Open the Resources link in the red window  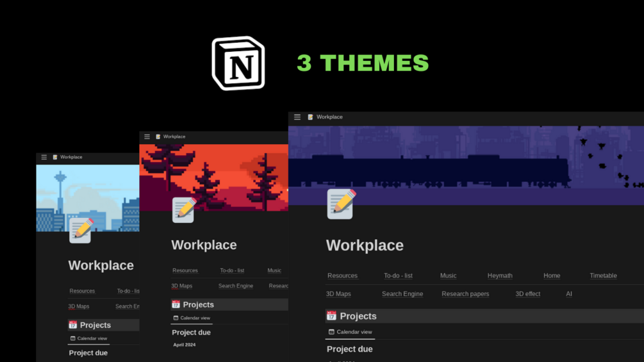pyautogui.click(x=185, y=270)
